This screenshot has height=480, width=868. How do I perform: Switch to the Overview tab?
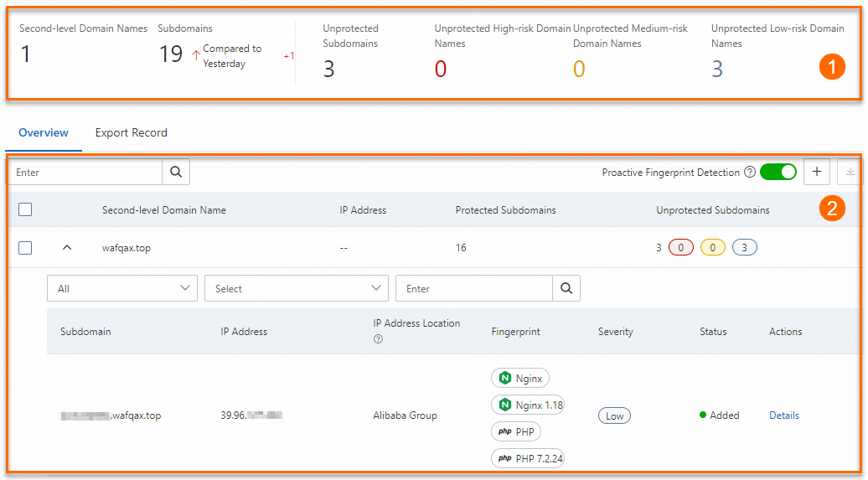coord(44,132)
